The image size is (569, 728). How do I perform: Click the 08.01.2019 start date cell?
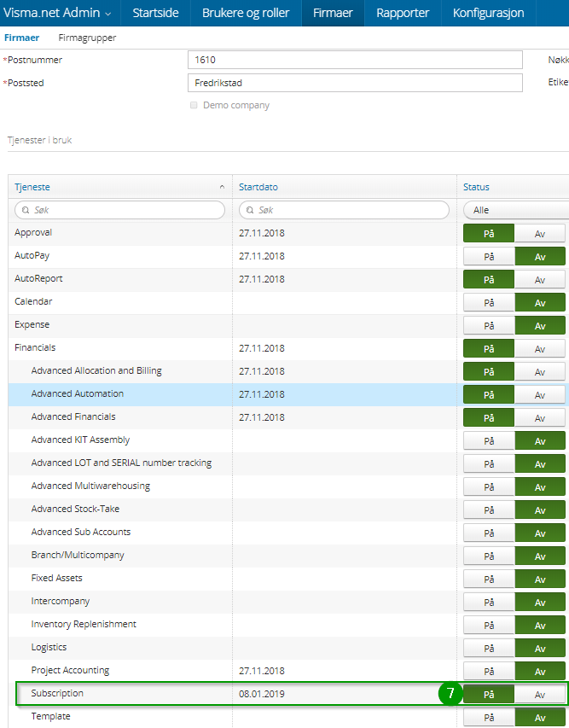tap(262, 694)
